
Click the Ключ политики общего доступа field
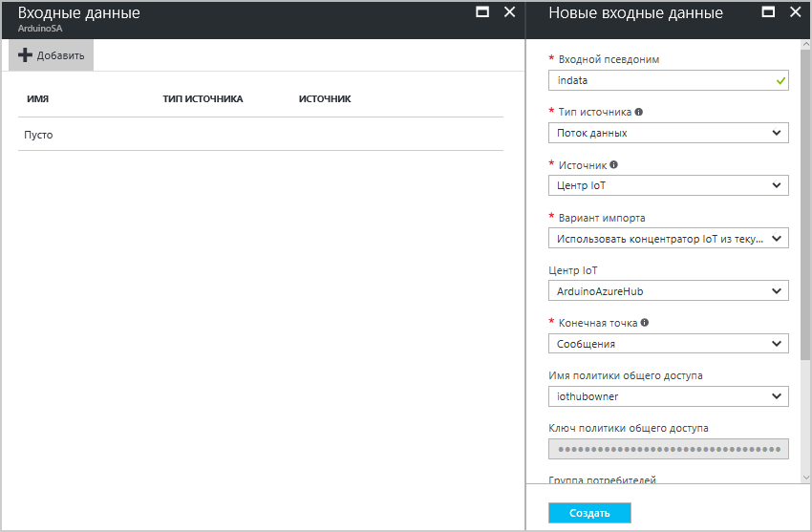click(668, 449)
